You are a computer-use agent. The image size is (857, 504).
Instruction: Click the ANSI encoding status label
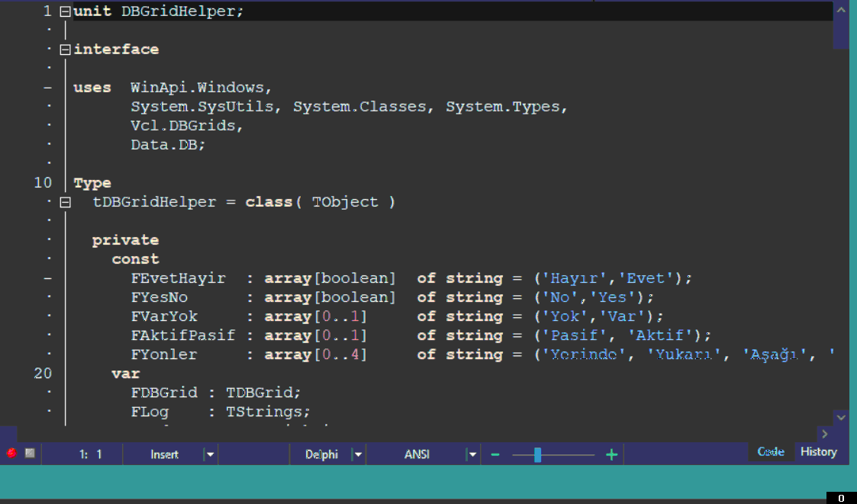pos(417,454)
